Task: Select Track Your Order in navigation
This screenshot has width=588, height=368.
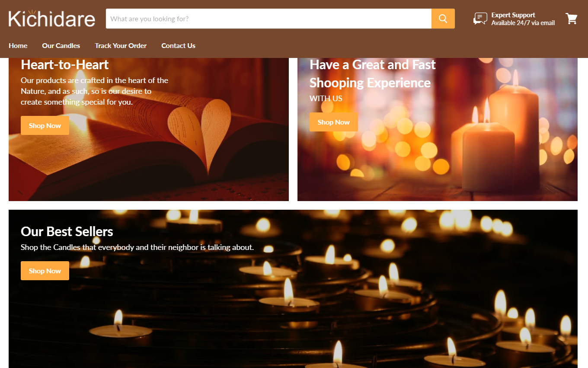Action: pyautogui.click(x=121, y=45)
